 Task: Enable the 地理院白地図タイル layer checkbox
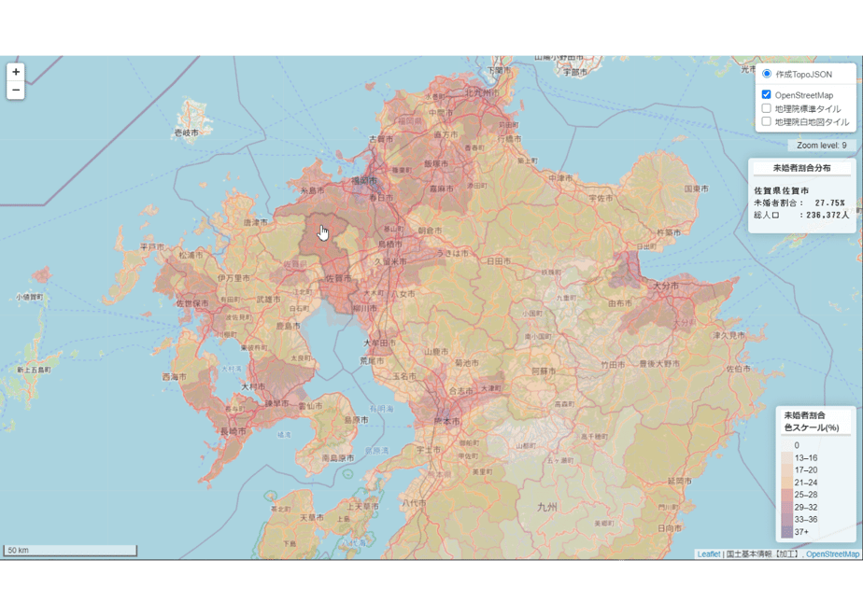[766, 121]
